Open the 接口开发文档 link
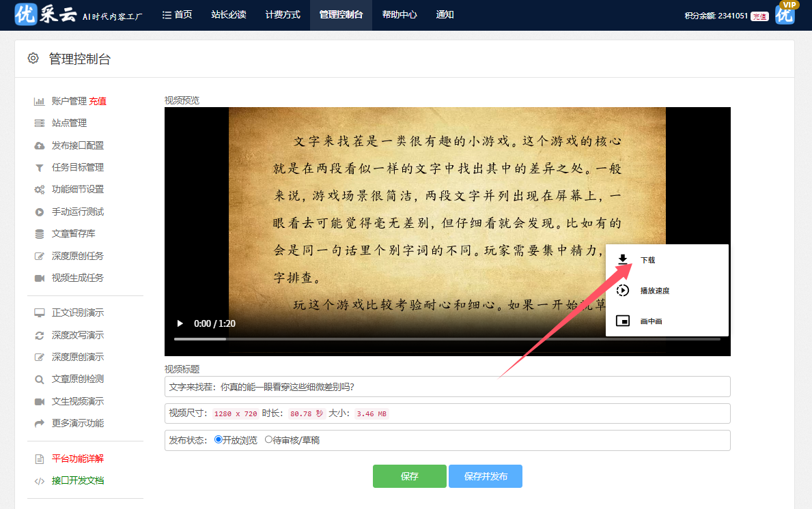Screen dimensions: 812x509 78,481
